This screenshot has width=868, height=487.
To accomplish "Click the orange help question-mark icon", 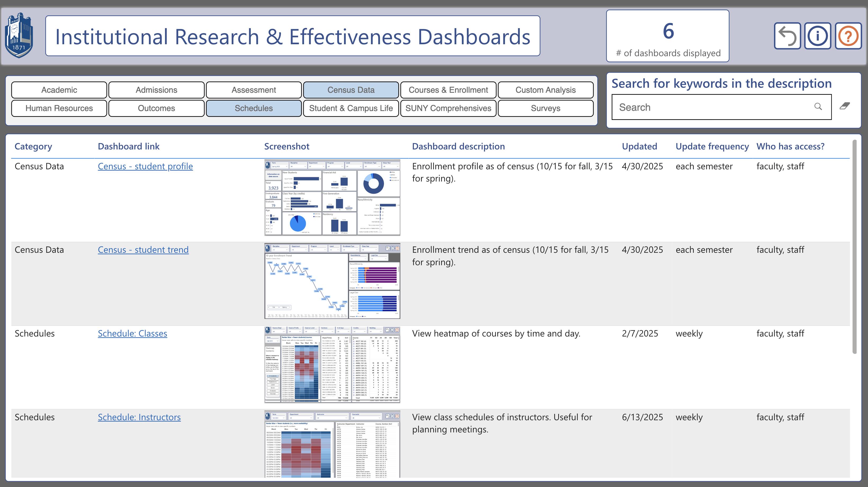I will coord(848,36).
